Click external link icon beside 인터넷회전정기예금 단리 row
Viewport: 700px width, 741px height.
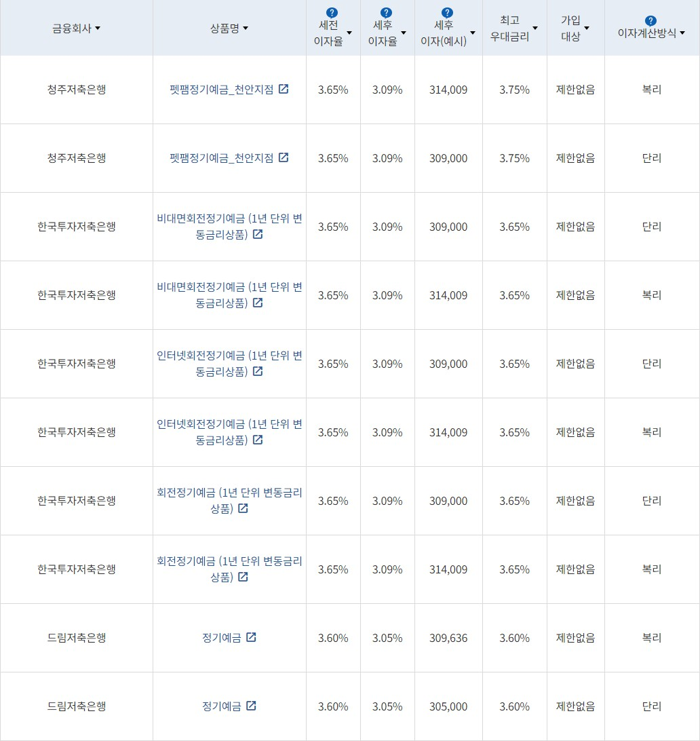(258, 372)
